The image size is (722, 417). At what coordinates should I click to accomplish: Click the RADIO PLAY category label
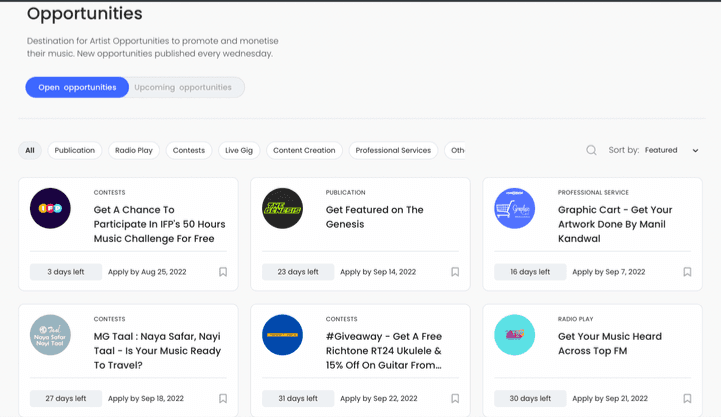576,319
